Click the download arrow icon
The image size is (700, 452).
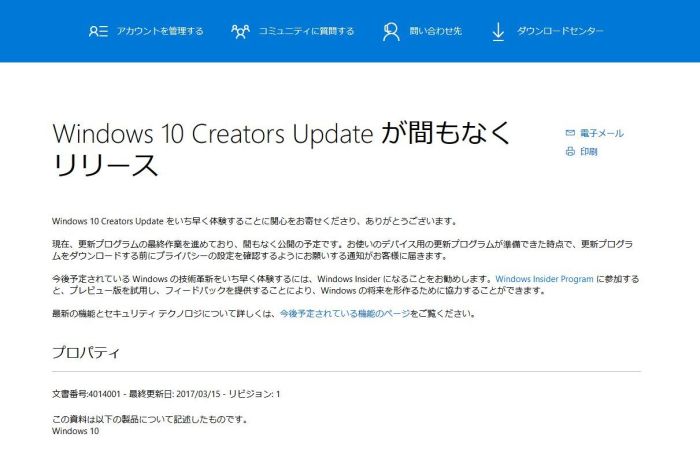[x=498, y=31]
